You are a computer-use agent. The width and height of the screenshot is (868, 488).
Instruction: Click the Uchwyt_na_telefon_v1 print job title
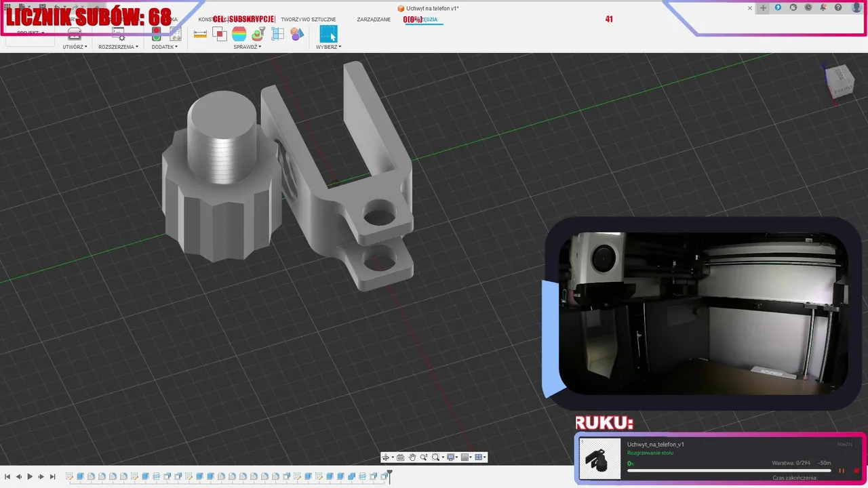pos(655,445)
